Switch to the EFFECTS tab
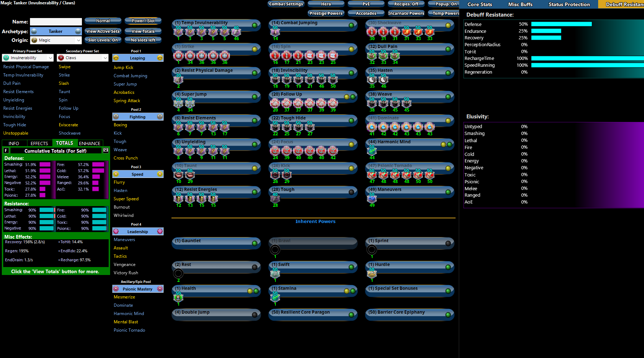The width and height of the screenshot is (644, 358). [39, 143]
